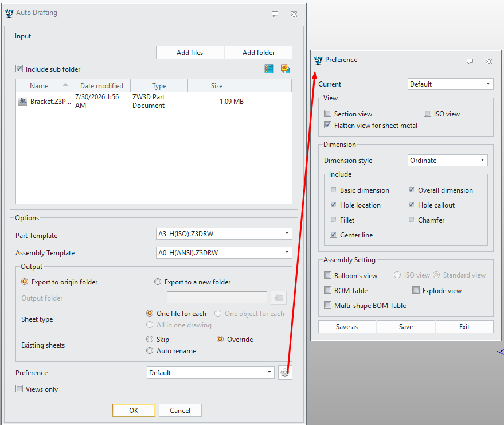Check the Basic dimension option

(x=333, y=190)
